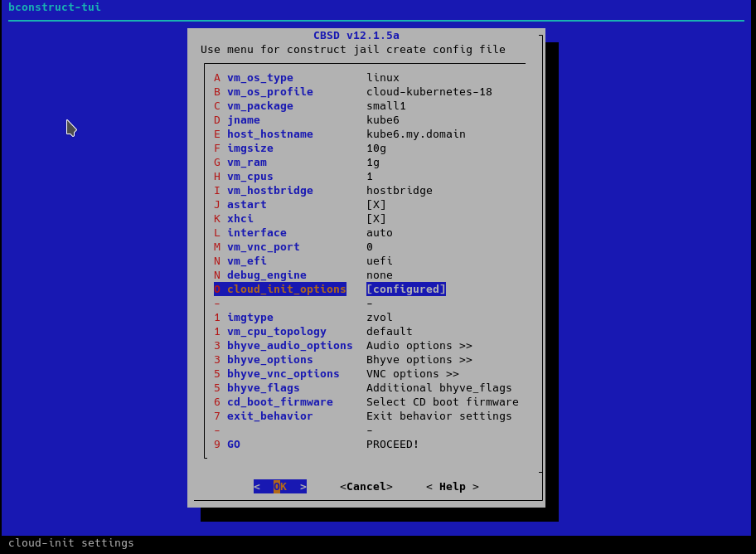
Task: Select the imgsize entry
Action: coord(300,148)
